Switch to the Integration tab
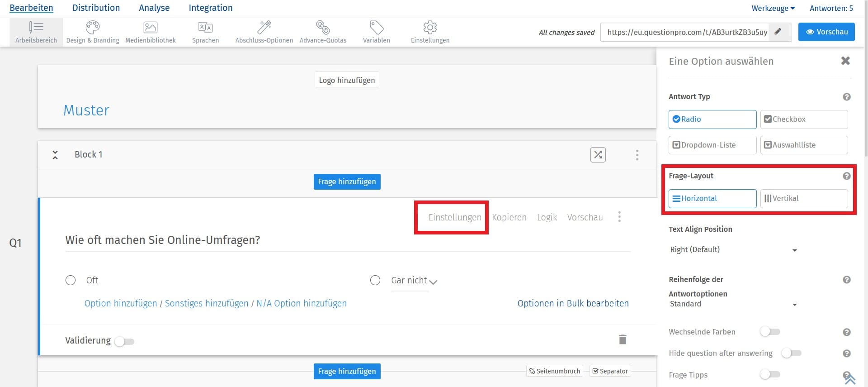Screen dimensions: 868x387 coord(211,8)
